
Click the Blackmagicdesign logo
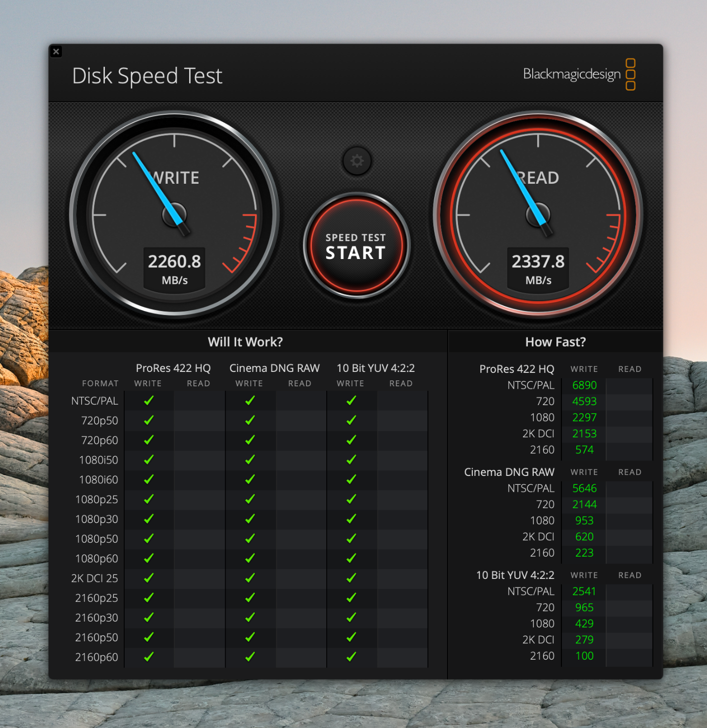click(579, 74)
